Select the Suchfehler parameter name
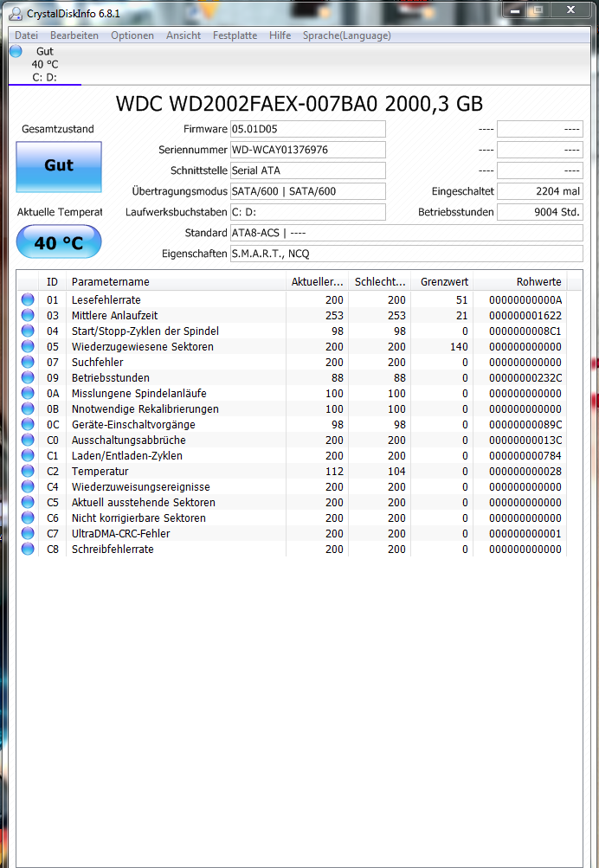The image size is (599, 868). point(98,362)
